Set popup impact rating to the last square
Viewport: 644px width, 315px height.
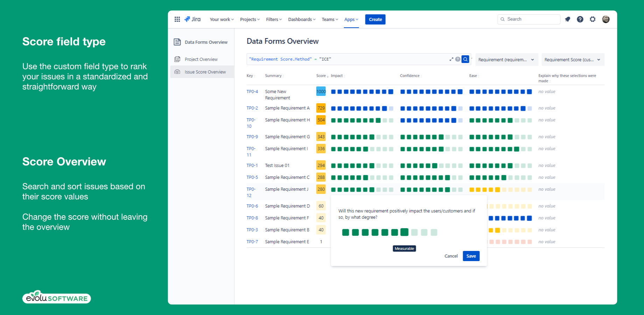point(434,232)
